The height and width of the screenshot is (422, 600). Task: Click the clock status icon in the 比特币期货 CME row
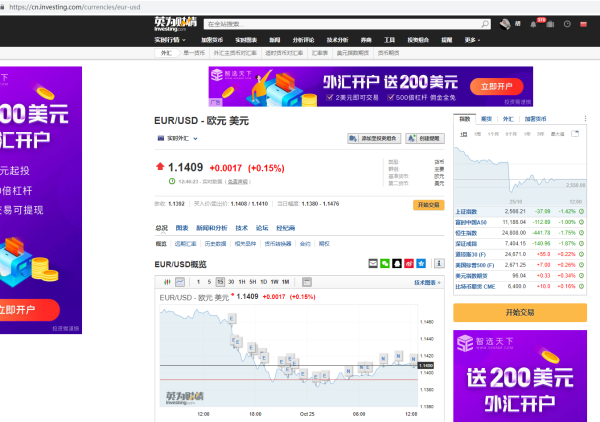[x=581, y=286]
